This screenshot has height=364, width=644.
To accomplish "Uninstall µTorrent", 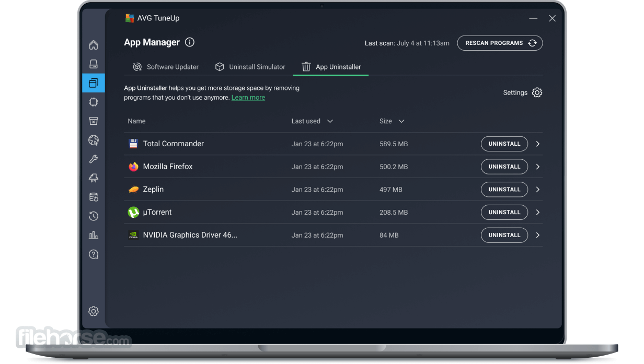I will pyautogui.click(x=504, y=213).
